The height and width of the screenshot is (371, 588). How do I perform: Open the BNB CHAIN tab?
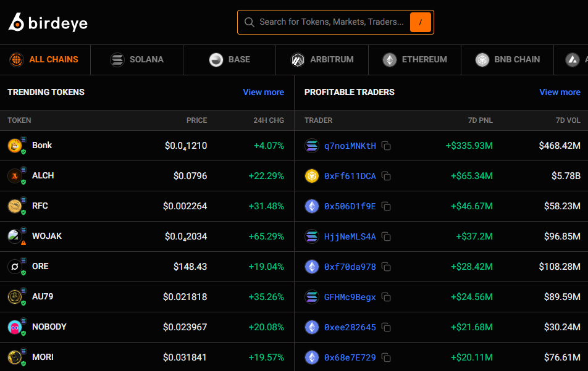508,60
